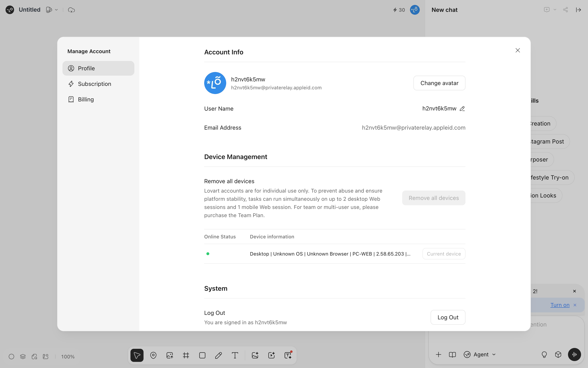Click the Log Out button
The height and width of the screenshot is (368, 588).
coord(448,317)
